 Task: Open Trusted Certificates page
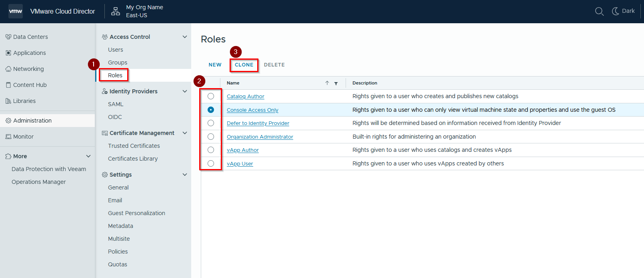[x=134, y=146]
